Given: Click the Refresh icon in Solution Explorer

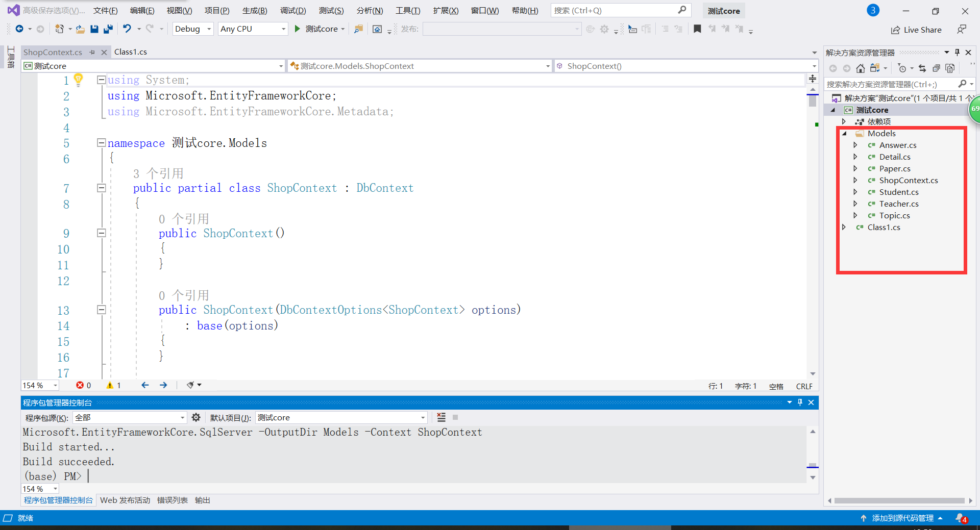Looking at the screenshot, I should [923, 68].
